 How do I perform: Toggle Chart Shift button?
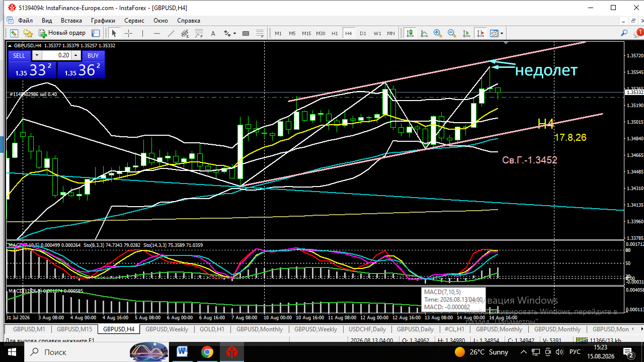[x=480, y=33]
